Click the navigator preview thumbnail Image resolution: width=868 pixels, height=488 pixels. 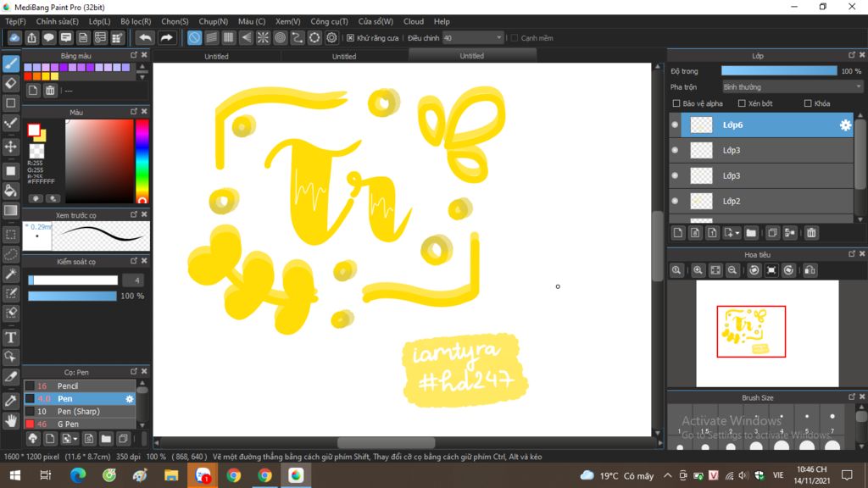pos(766,333)
